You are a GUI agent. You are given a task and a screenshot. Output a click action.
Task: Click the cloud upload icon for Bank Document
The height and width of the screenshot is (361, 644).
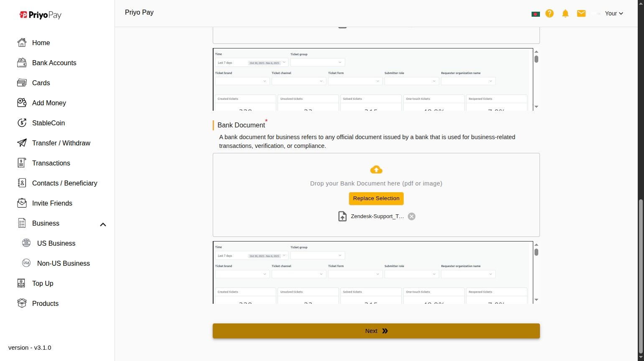point(376,169)
